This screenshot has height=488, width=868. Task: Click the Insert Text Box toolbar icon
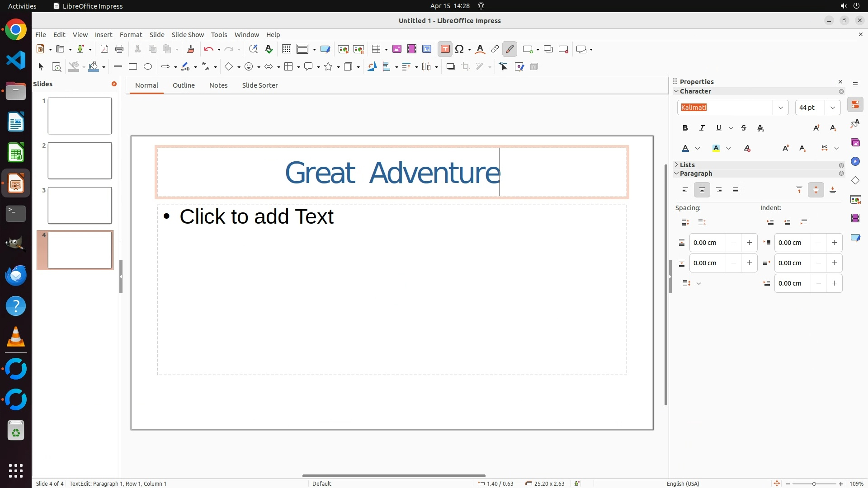(x=445, y=49)
